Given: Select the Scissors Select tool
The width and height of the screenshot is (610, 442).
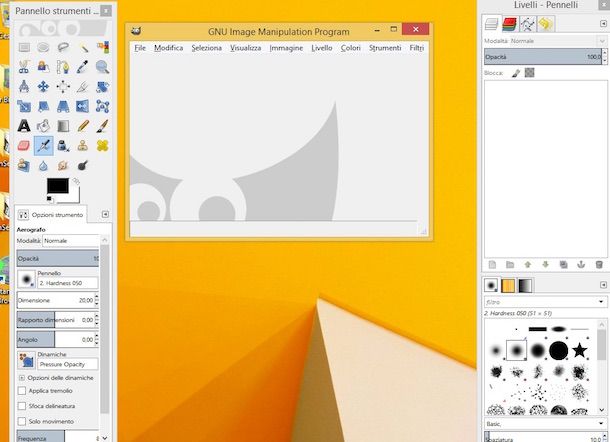Looking at the screenshot, I should coord(24,67).
